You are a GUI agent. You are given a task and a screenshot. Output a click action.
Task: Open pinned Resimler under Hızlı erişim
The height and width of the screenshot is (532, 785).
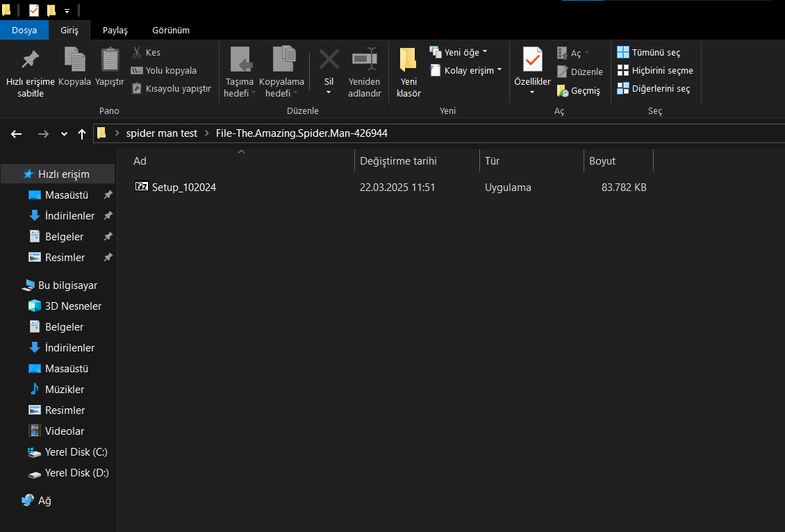point(65,258)
